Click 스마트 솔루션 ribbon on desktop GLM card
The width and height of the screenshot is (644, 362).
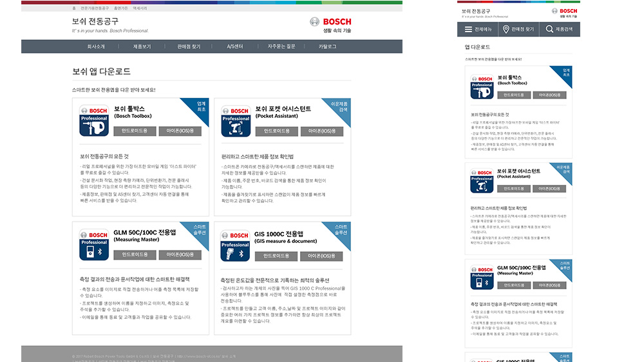pos(199,231)
